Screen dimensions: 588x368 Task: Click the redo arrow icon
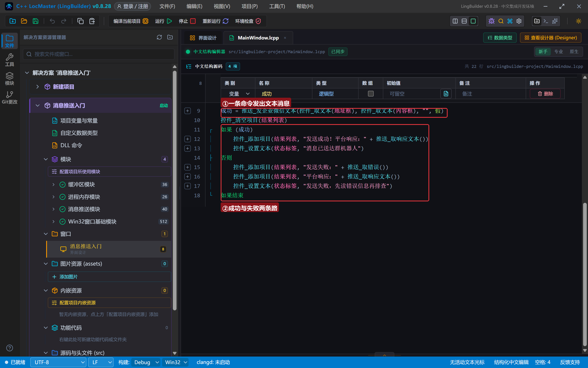tap(64, 21)
